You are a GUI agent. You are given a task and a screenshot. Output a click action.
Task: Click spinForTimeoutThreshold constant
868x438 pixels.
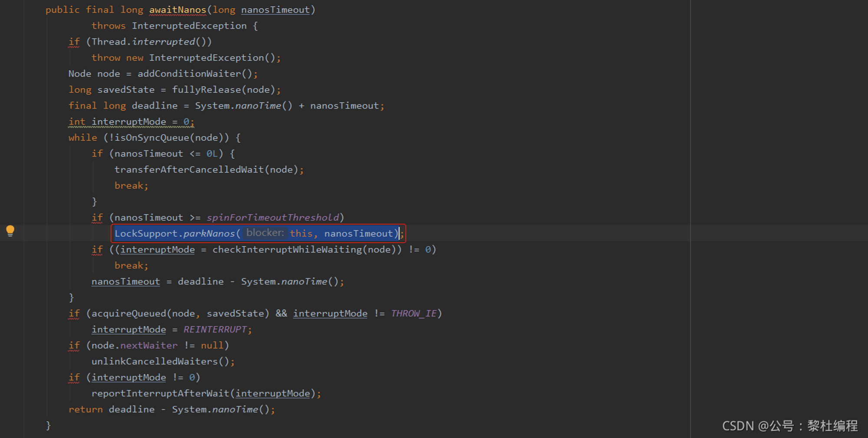pyautogui.click(x=273, y=218)
